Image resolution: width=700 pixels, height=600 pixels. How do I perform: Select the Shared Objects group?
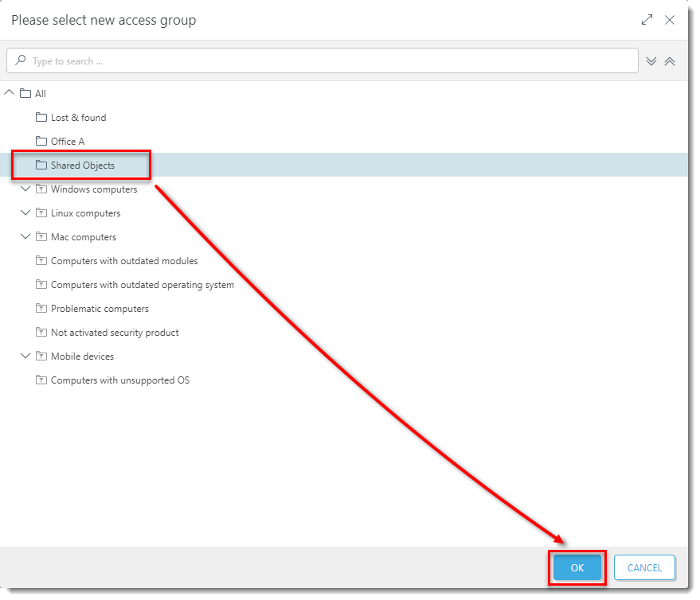click(x=83, y=166)
